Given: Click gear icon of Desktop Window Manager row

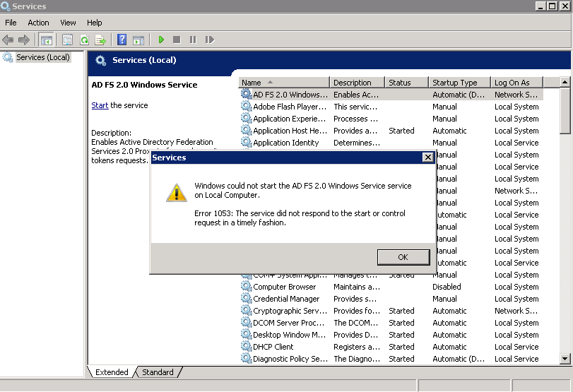Looking at the screenshot, I should [247, 335].
